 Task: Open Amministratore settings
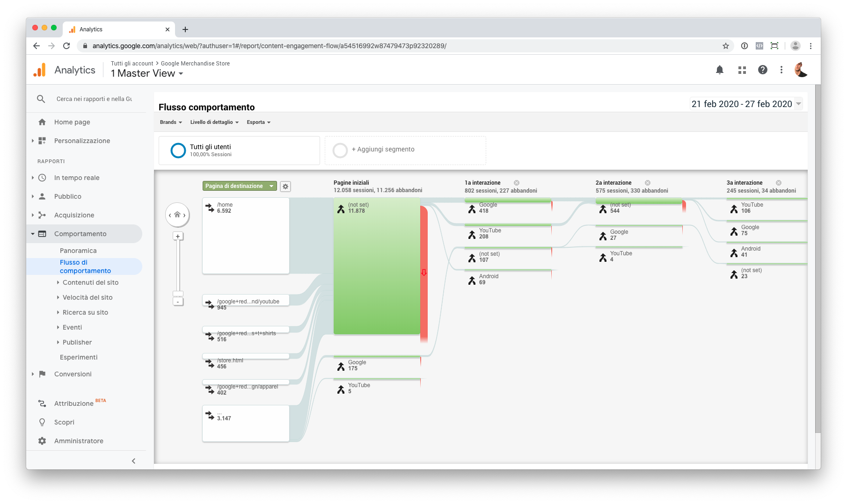pyautogui.click(x=79, y=441)
